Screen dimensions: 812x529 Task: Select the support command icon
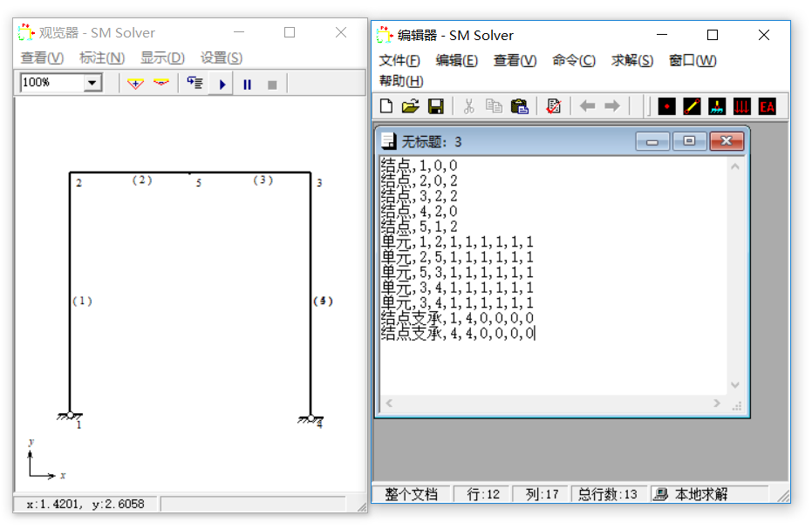(717, 106)
